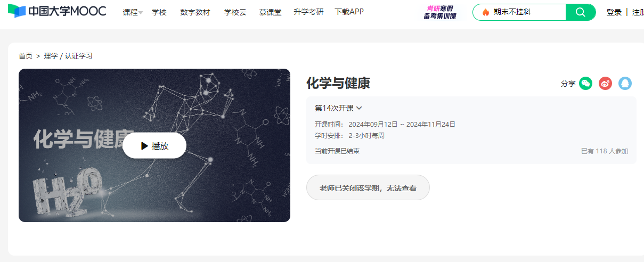Viewport: 644px width, 262px height.
Task: Play the 化学与健康 course video
Action: click(154, 146)
